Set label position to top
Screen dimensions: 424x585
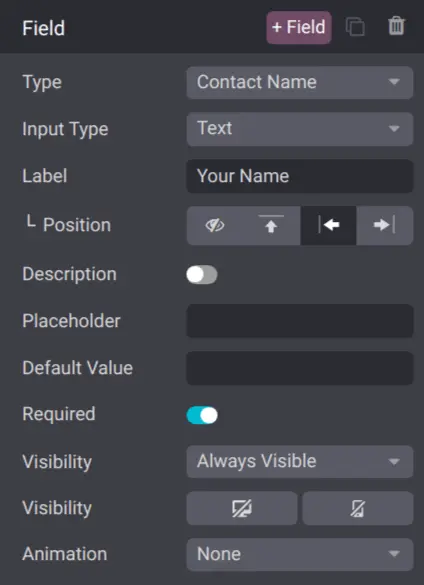pos(271,225)
